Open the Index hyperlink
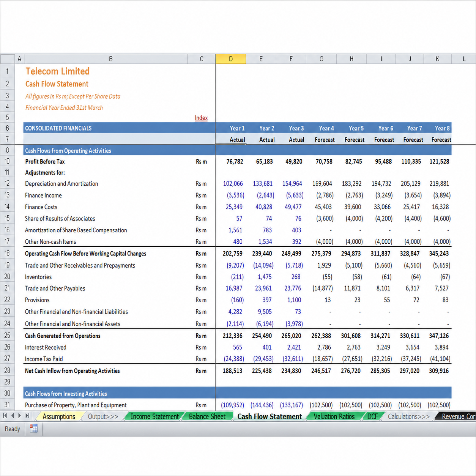The height and width of the screenshot is (476, 476). pyautogui.click(x=201, y=118)
